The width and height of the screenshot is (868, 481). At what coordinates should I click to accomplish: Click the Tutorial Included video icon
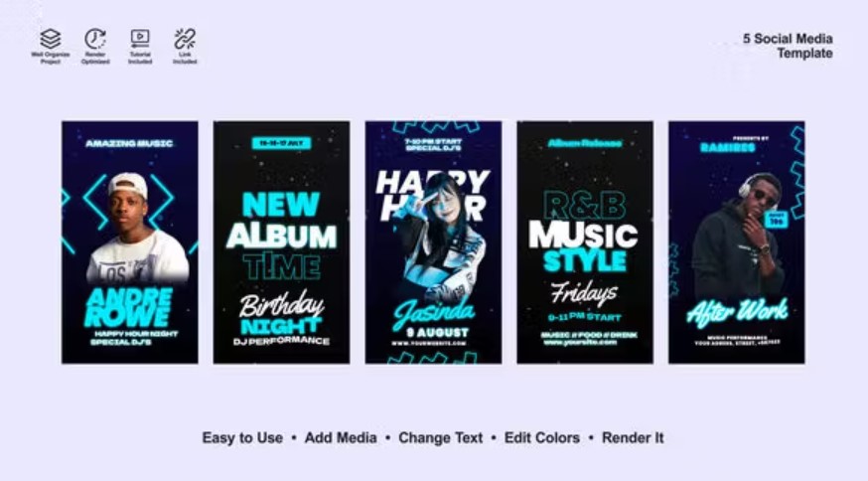[x=140, y=39]
